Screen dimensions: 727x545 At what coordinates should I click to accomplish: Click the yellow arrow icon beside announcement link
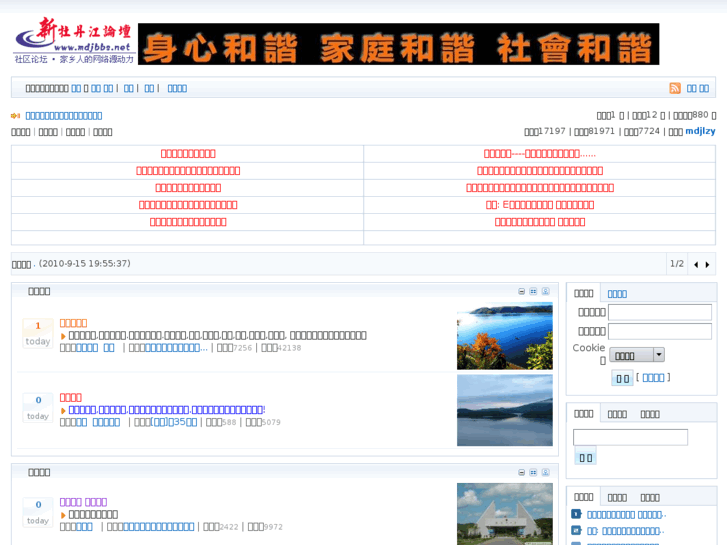(x=15, y=115)
